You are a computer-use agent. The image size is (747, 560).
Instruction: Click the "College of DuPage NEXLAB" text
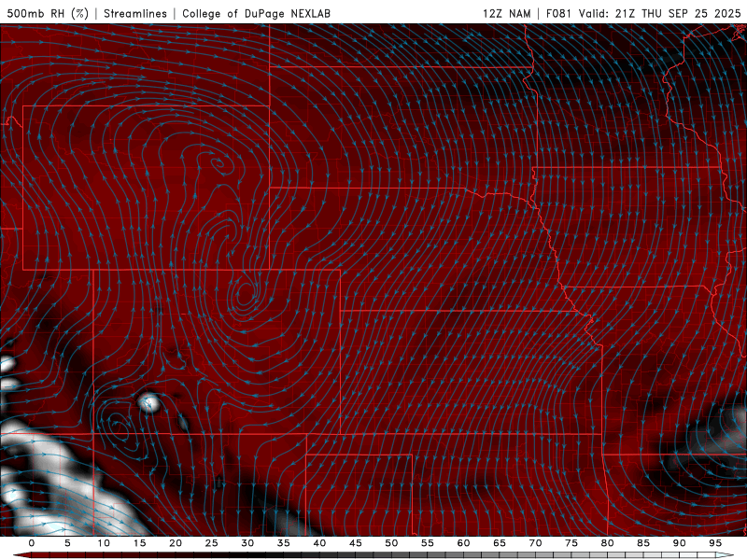256,14
